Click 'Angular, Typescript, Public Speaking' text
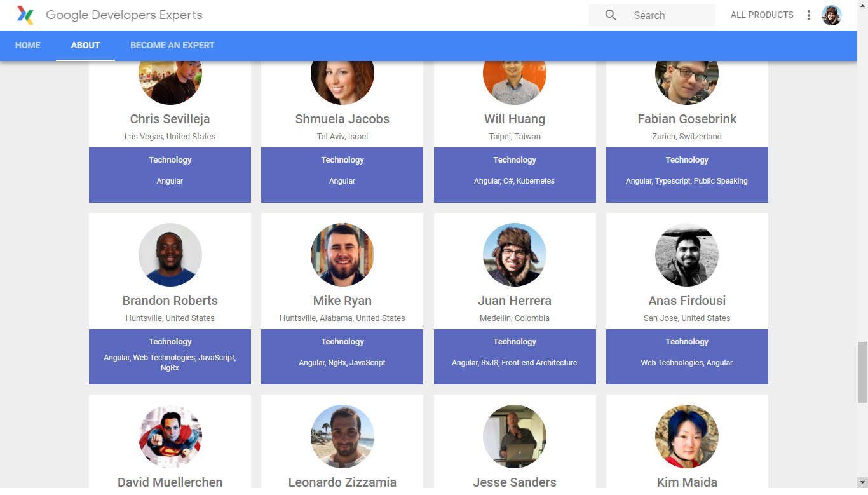Viewport: 868px width, 495px height. click(687, 181)
